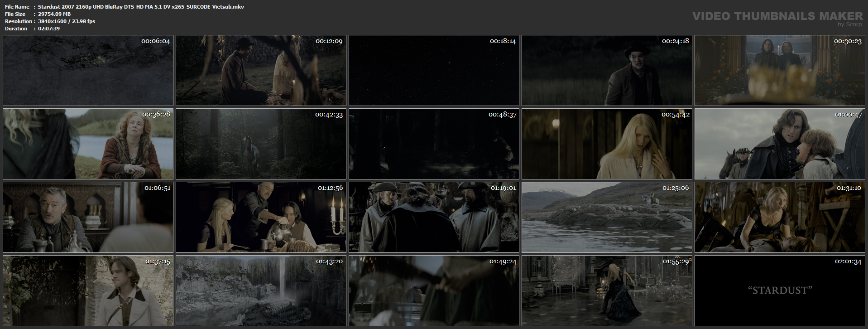Select the thumbnail stamped 01:31:10

780,218
